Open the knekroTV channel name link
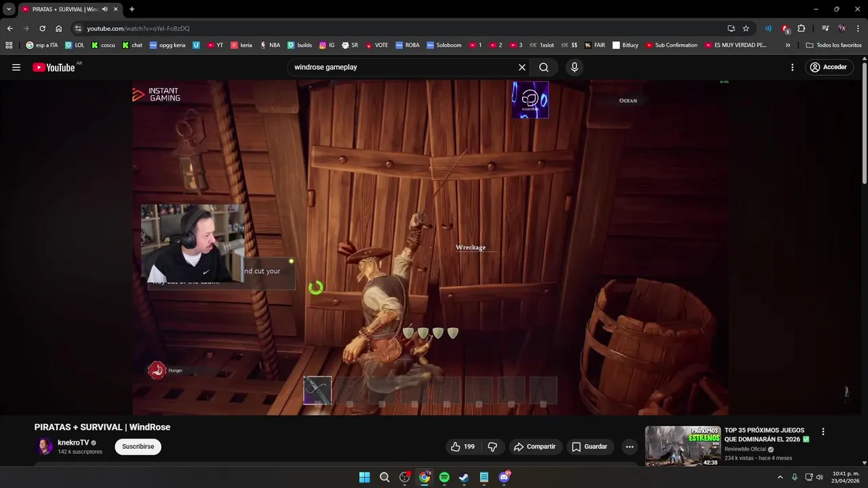 click(x=73, y=443)
